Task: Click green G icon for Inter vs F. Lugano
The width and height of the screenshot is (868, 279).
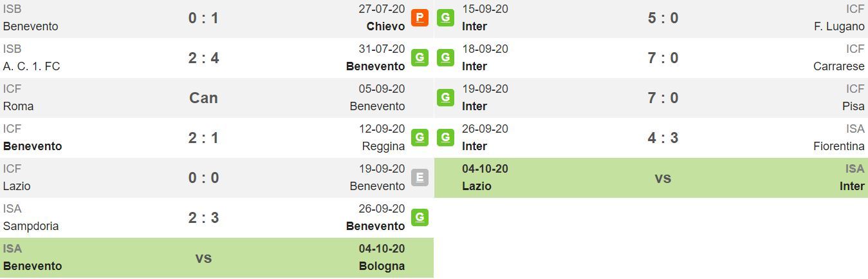Action: 445,17
